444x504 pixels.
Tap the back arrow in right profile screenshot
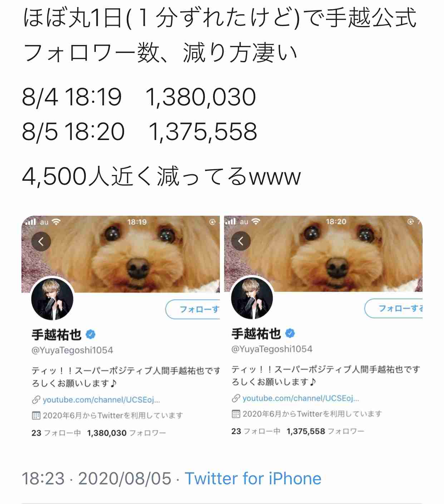(x=241, y=241)
